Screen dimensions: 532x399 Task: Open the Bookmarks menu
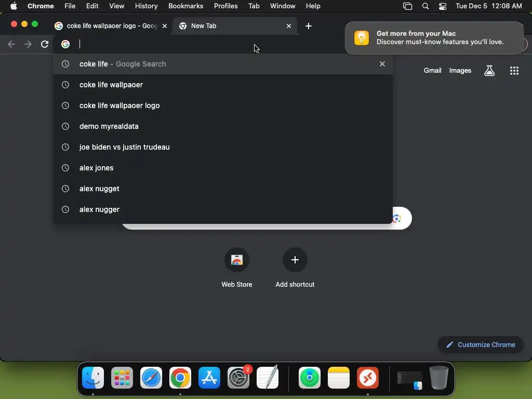(x=185, y=6)
